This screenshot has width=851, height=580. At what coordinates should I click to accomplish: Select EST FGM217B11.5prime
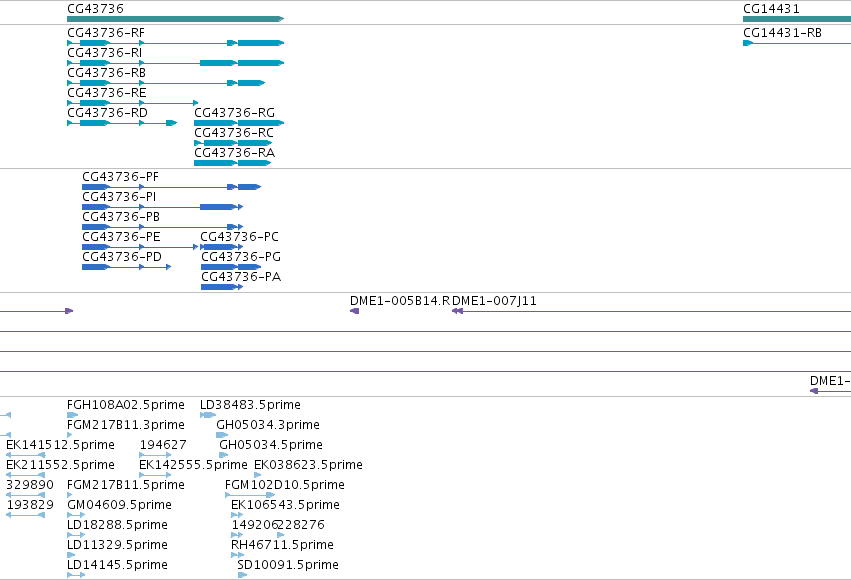coord(70,496)
